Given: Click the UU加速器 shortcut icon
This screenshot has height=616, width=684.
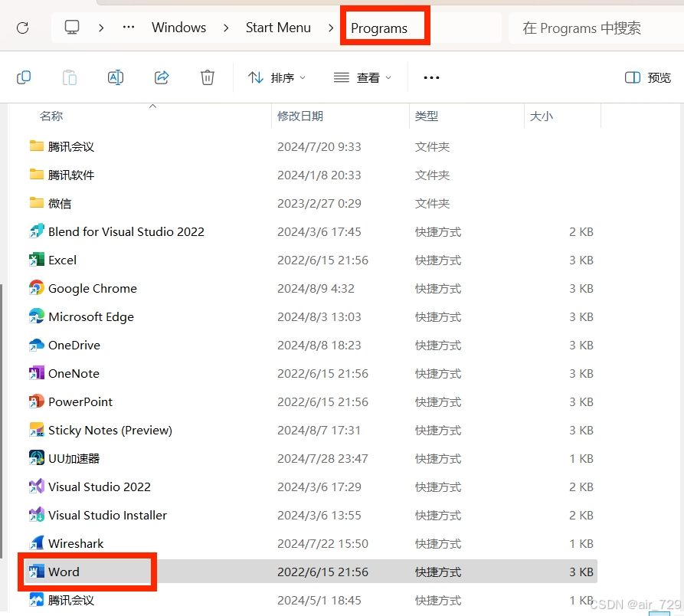Looking at the screenshot, I should pos(37,458).
